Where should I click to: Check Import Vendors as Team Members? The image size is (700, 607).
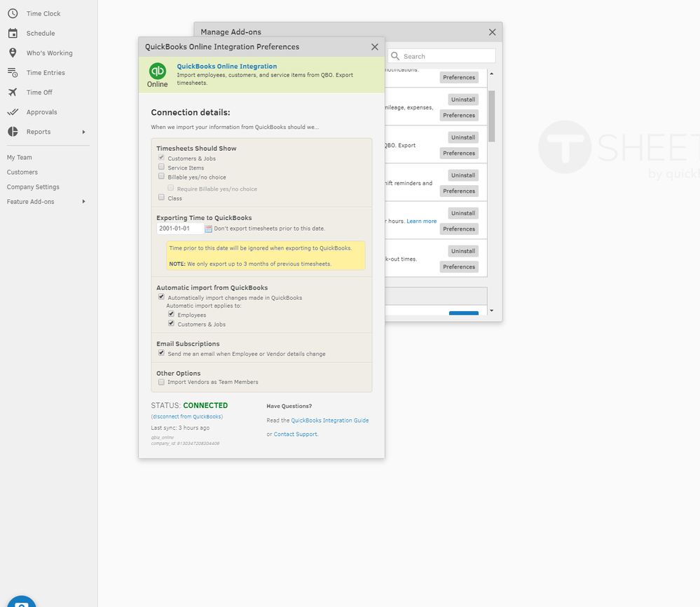161,382
